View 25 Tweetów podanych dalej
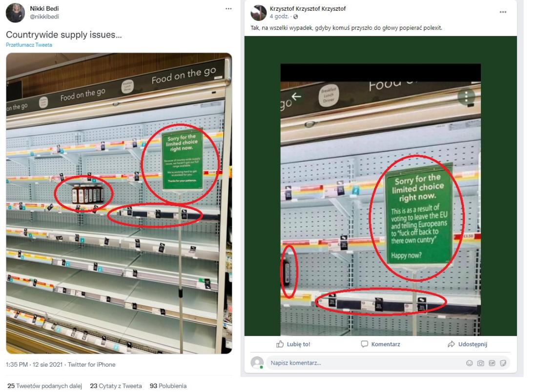Screen dimensions: 537x392 point(44,386)
